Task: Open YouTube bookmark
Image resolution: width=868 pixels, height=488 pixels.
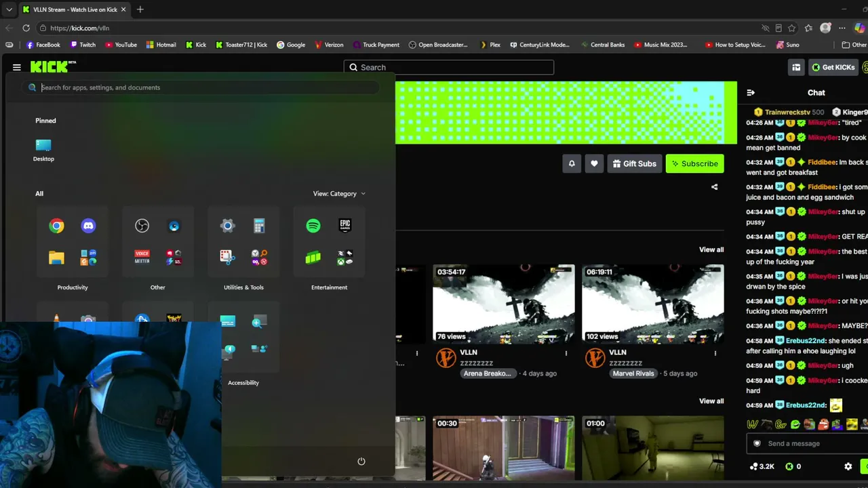Action: [120, 45]
